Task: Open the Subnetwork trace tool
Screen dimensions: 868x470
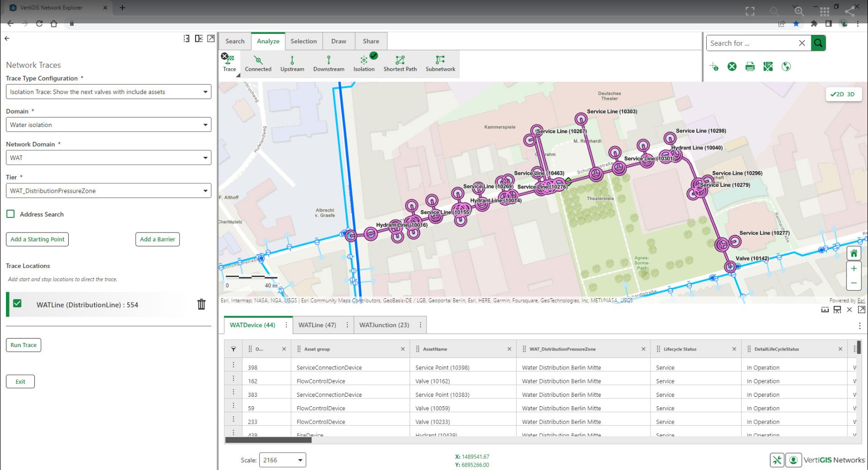Action: coord(440,64)
